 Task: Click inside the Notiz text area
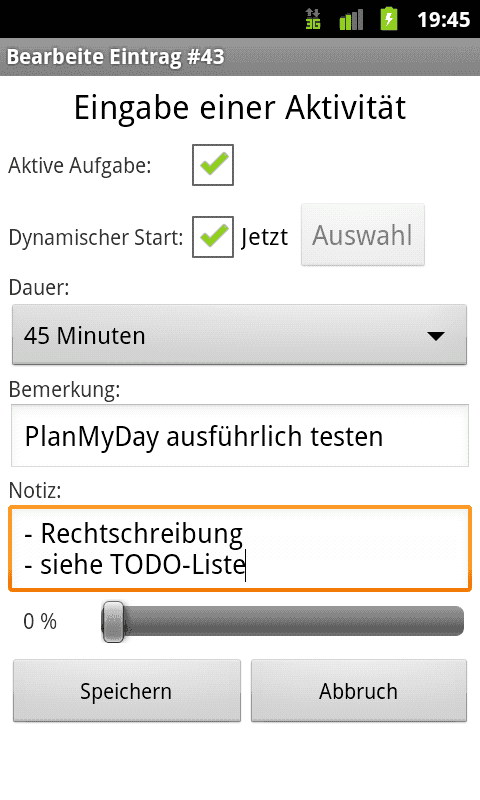click(x=240, y=548)
